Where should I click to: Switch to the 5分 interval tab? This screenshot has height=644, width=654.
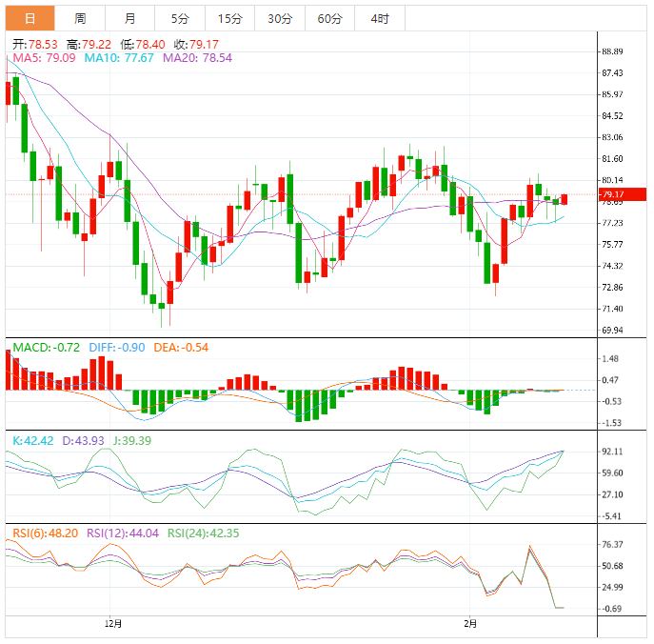coord(179,18)
